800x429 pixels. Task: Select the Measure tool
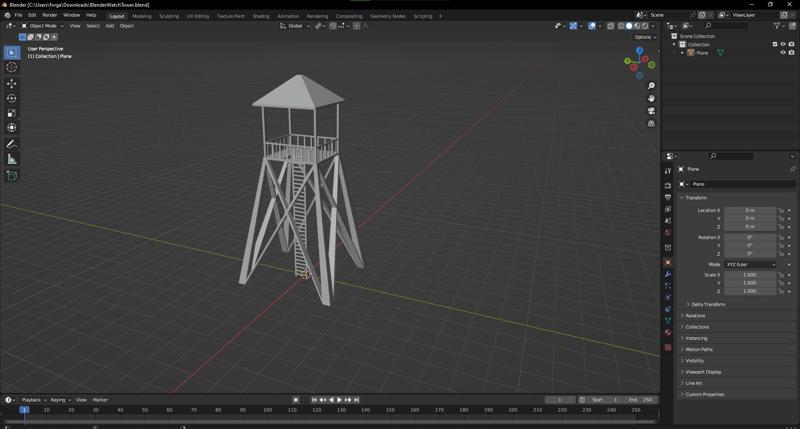click(x=12, y=159)
